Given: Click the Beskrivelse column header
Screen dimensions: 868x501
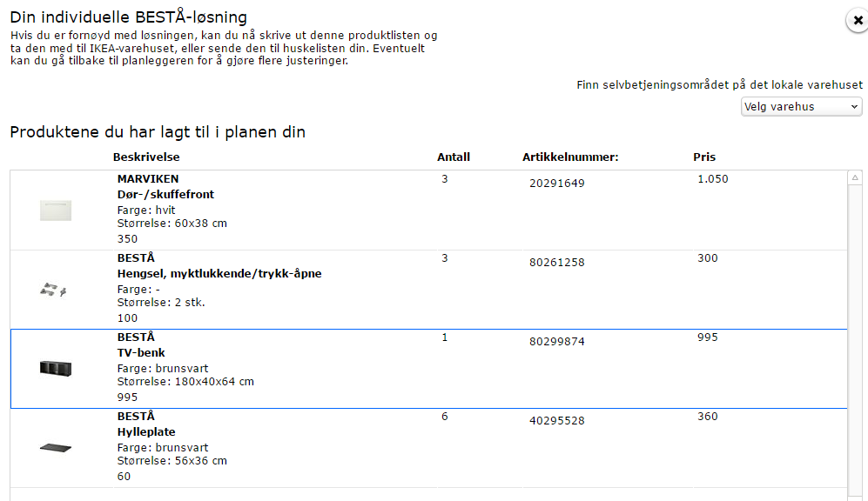Looking at the screenshot, I should click(x=146, y=157).
